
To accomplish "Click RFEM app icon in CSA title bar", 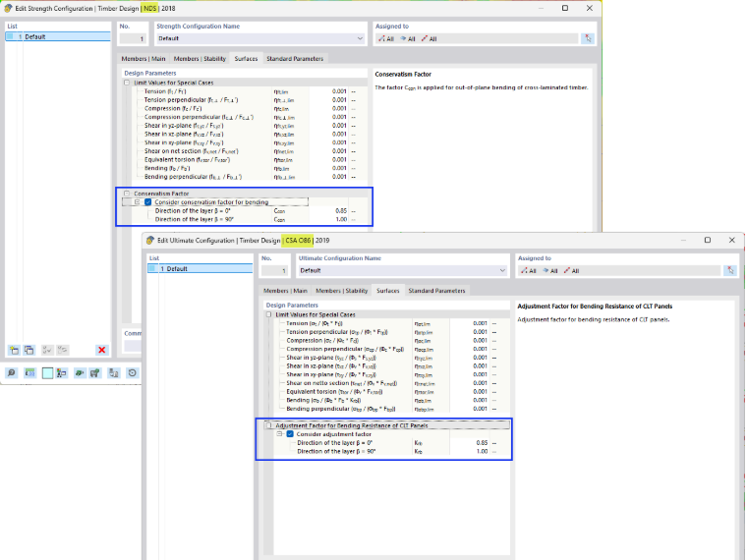I will click(150, 240).
